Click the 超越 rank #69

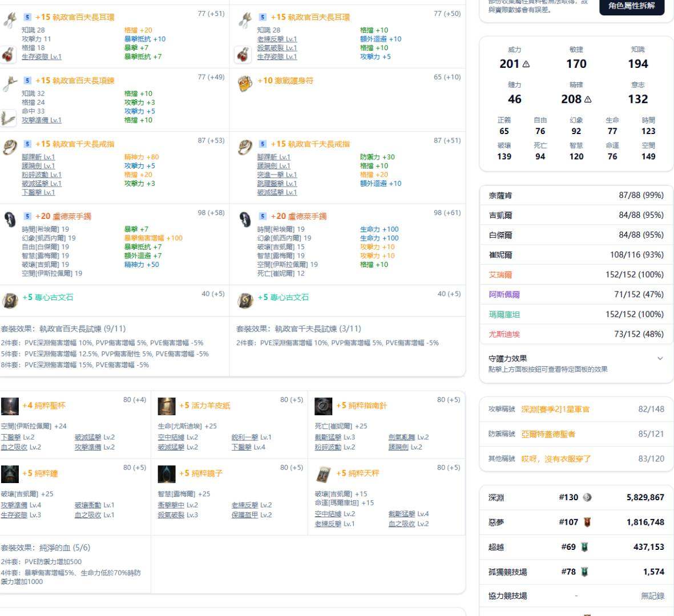point(568,547)
